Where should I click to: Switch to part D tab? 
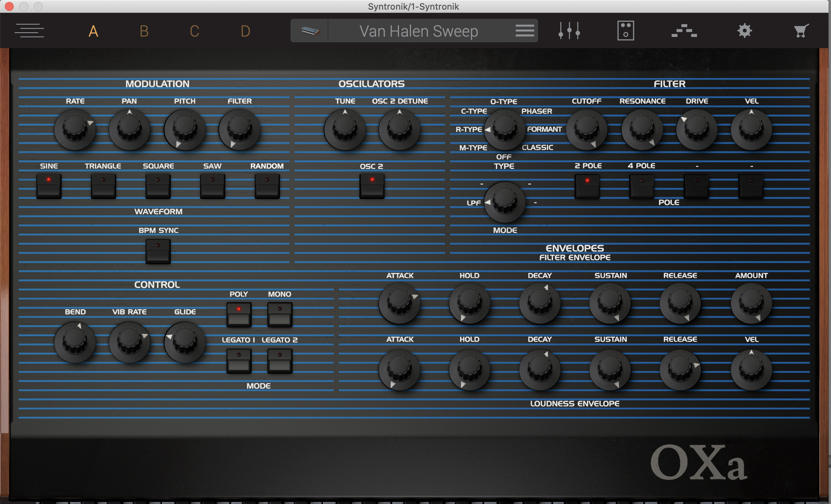click(x=245, y=31)
